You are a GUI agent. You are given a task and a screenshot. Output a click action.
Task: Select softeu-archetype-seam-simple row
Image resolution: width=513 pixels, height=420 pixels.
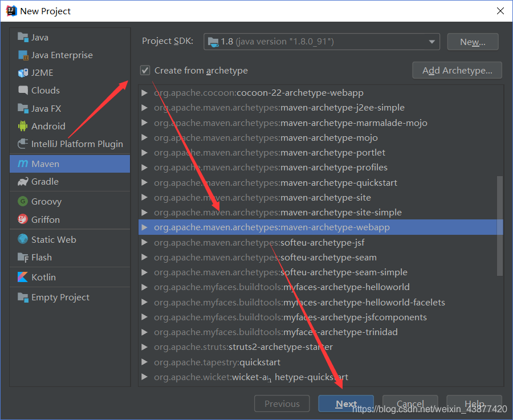click(320, 272)
